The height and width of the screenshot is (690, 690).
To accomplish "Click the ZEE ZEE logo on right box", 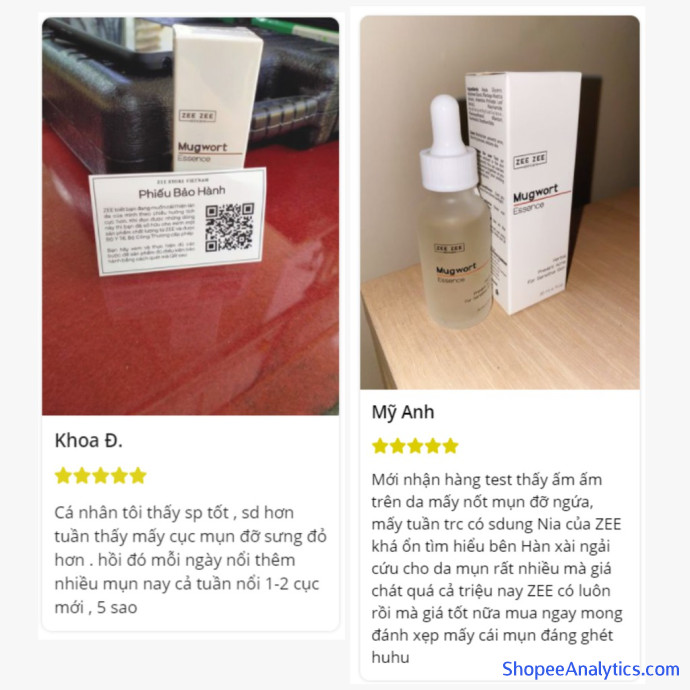I will [x=530, y=160].
